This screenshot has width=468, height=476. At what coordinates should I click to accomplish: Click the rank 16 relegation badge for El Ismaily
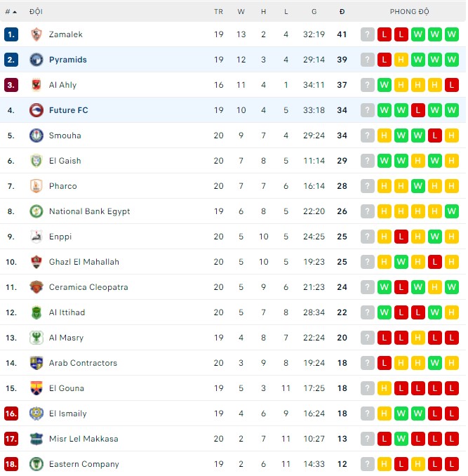[x=11, y=414]
